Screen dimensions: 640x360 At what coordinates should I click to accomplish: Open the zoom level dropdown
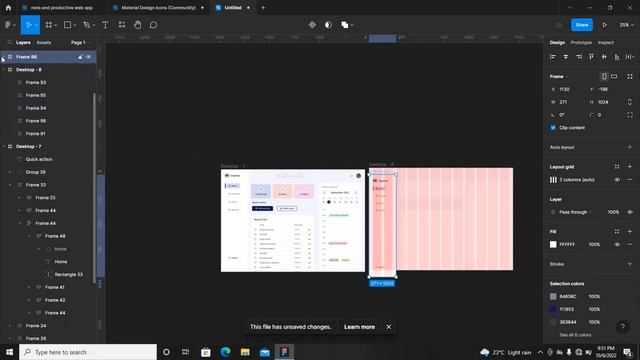[x=627, y=25]
